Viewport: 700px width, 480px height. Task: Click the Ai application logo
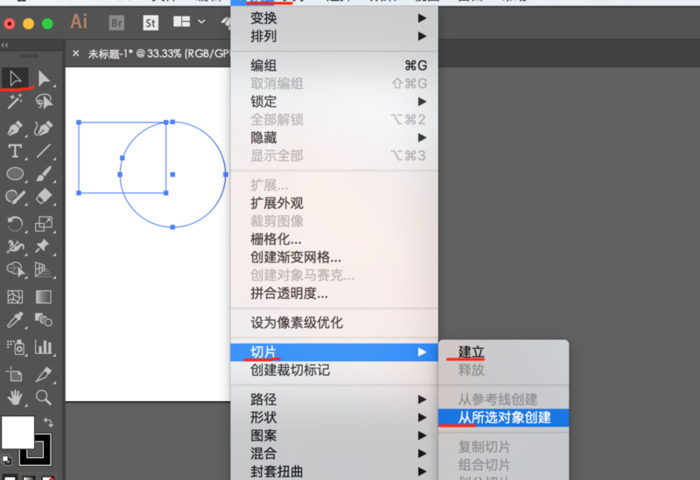pyautogui.click(x=79, y=21)
